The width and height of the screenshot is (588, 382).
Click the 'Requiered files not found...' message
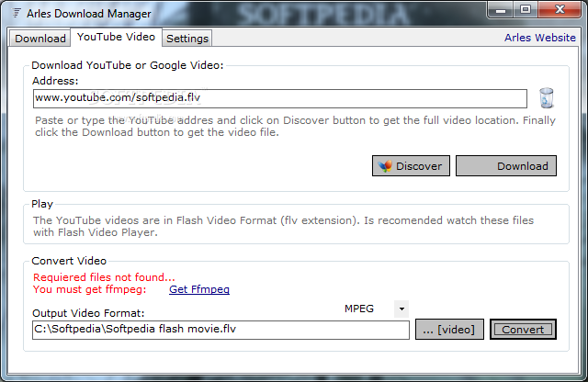(104, 277)
